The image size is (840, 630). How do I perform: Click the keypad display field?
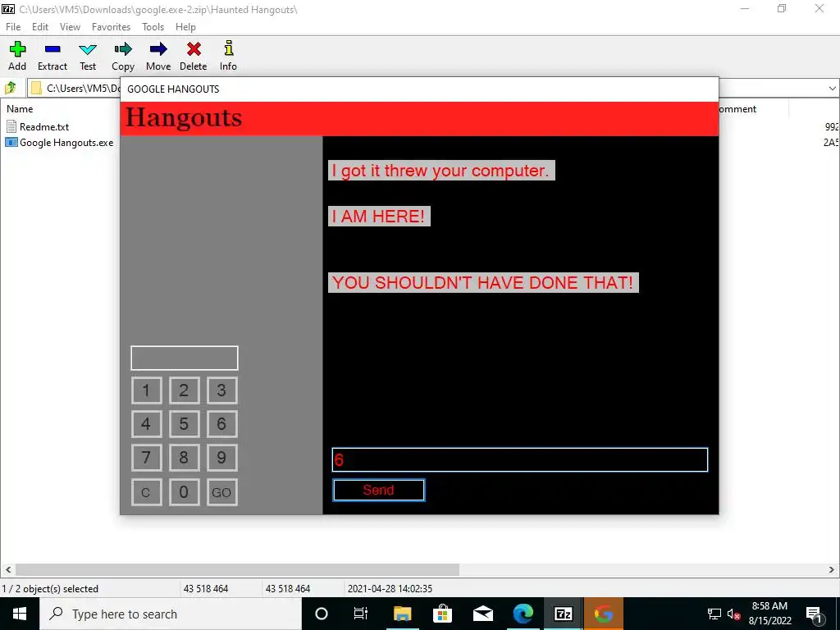185,358
